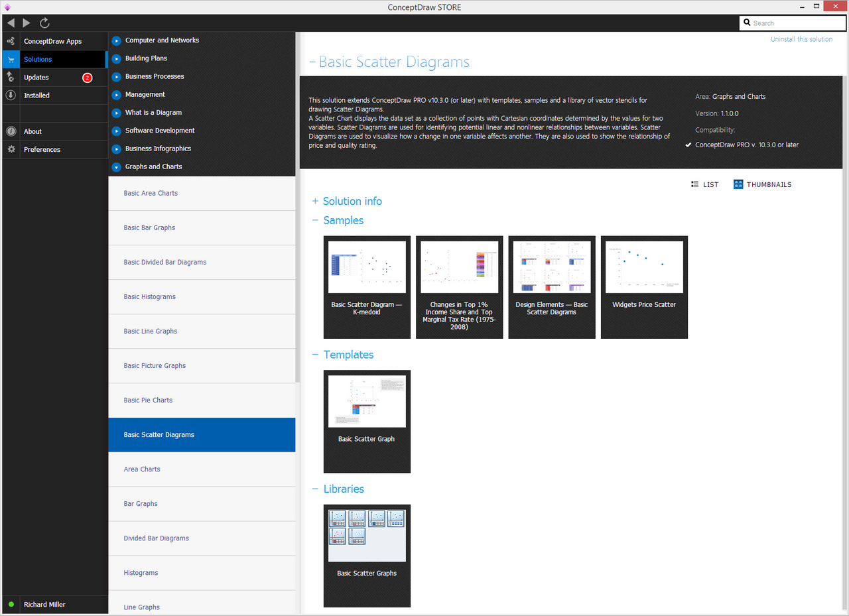Collapse the Libraries section
This screenshot has width=849, height=616.
tap(315, 489)
